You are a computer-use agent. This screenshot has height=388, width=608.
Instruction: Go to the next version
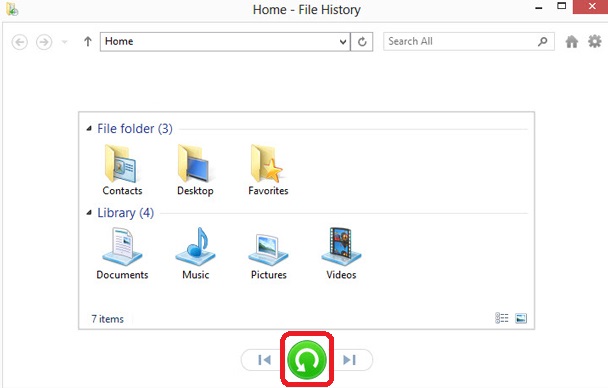coord(349,360)
